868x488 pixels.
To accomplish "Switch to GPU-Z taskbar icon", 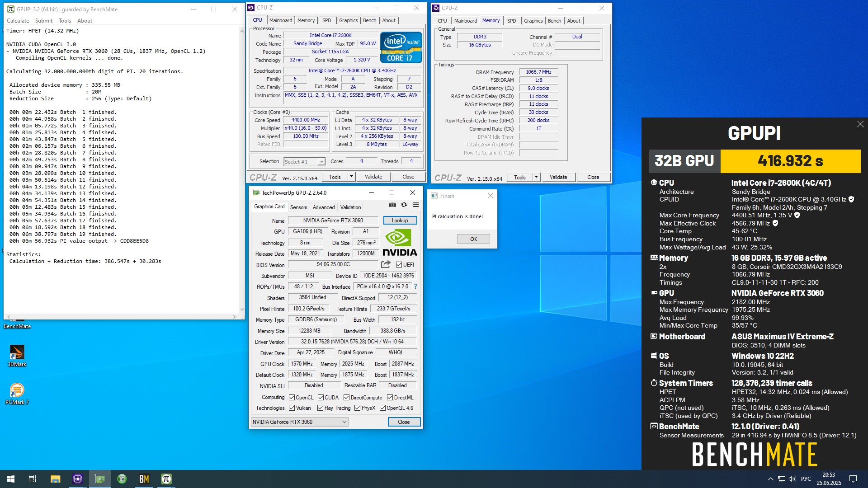I will pyautogui.click(x=99, y=479).
